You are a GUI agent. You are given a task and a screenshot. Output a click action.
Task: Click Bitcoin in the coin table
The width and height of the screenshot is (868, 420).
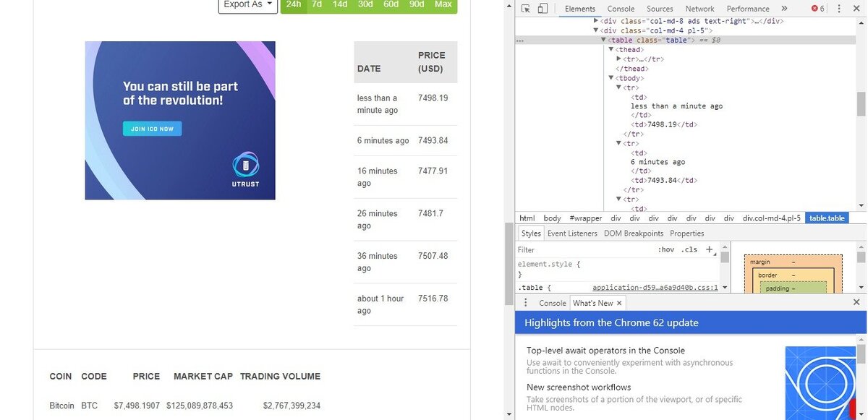61,406
